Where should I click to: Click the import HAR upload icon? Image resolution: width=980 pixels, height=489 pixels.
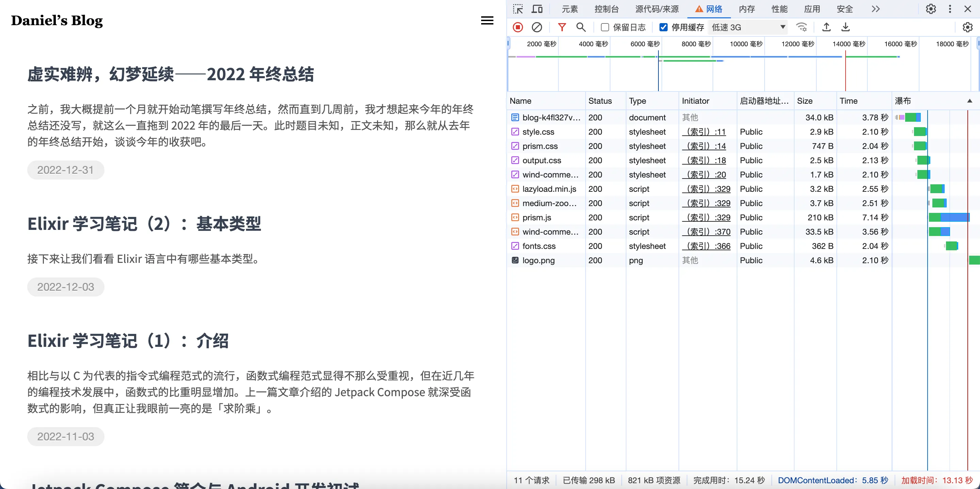[x=826, y=27]
